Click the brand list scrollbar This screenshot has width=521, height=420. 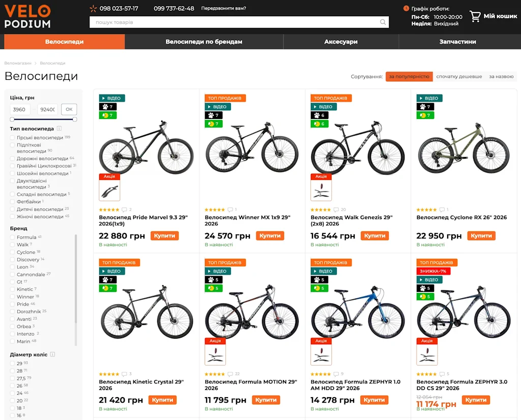tap(76, 279)
